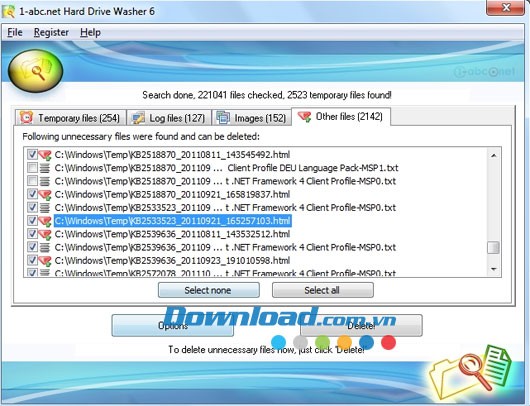Switch to Log files (127) tab
Image resolution: width=530 pixels, height=406 pixels.
tap(169, 118)
